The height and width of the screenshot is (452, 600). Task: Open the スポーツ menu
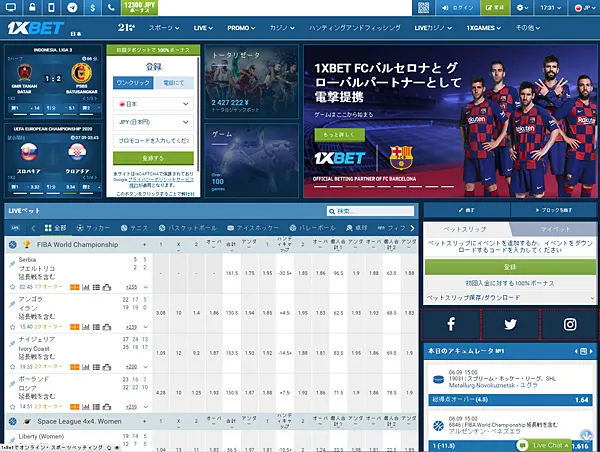pyautogui.click(x=164, y=28)
